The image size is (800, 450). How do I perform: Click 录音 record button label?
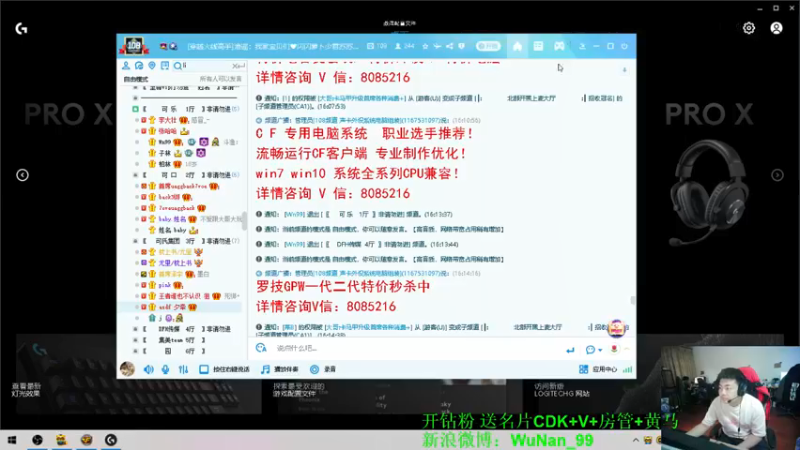pos(330,369)
